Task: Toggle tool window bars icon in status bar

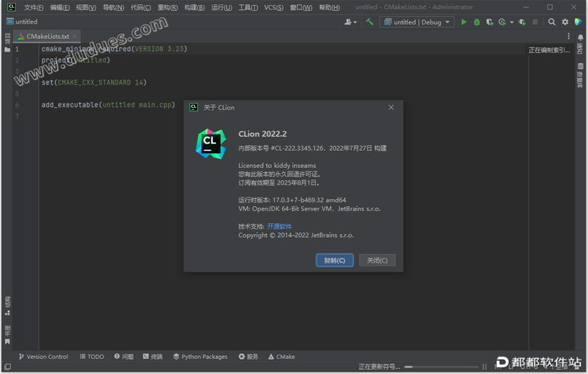Action: 7,367
